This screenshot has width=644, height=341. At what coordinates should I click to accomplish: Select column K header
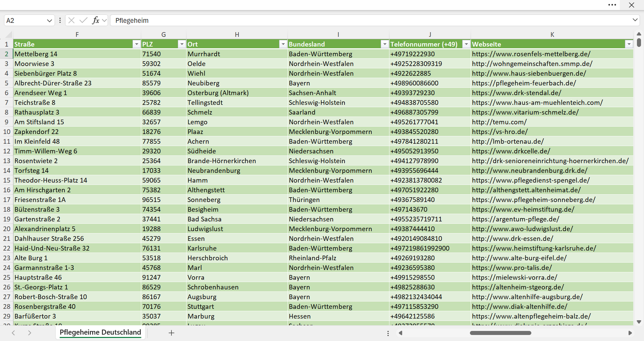coord(552,35)
